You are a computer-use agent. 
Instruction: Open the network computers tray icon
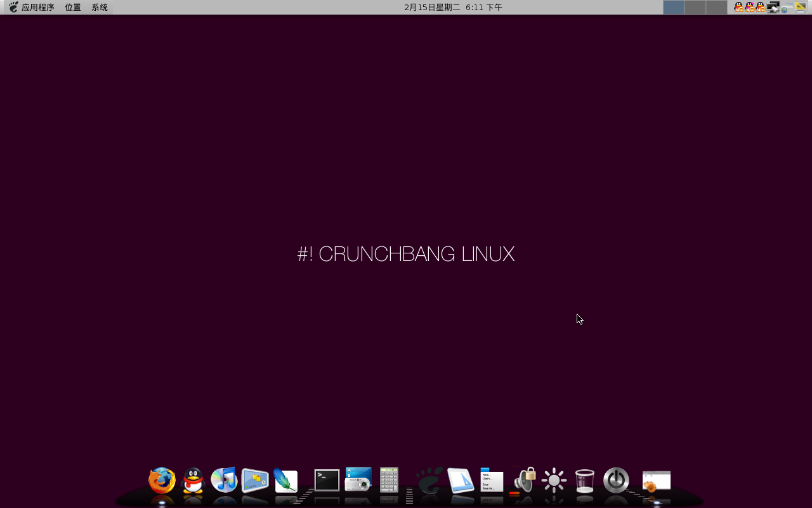point(773,8)
